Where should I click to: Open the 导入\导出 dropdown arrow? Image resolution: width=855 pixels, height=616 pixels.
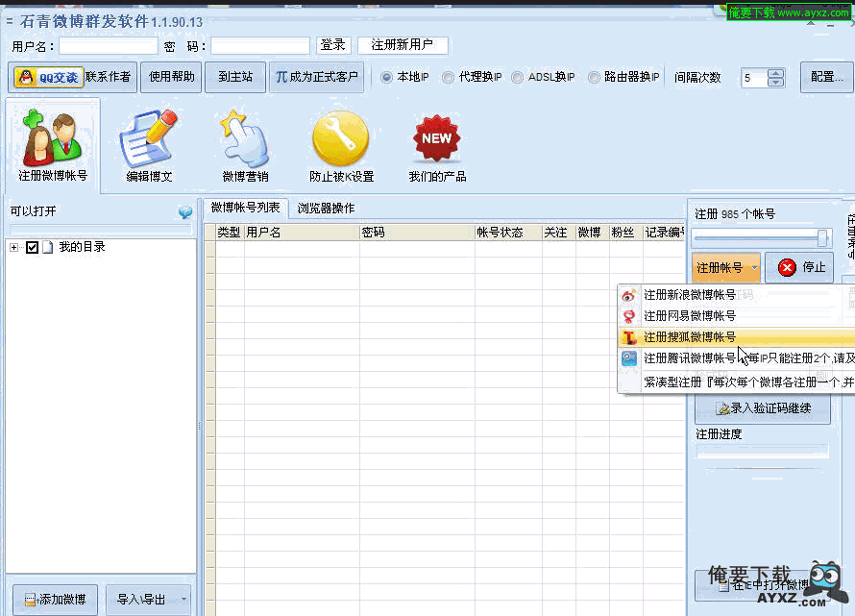(183, 599)
